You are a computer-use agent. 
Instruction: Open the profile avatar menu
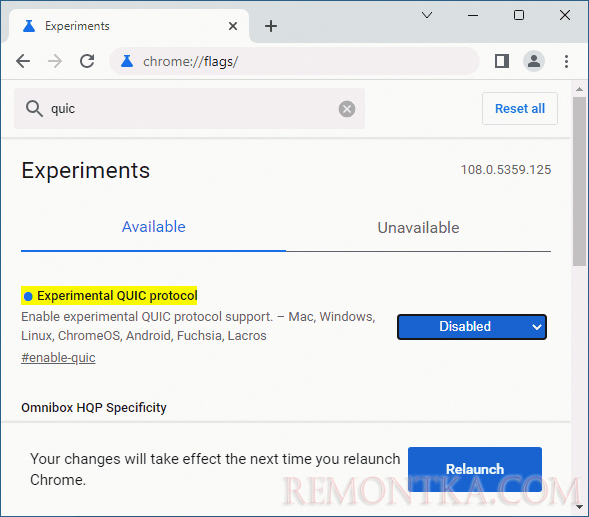coord(534,61)
